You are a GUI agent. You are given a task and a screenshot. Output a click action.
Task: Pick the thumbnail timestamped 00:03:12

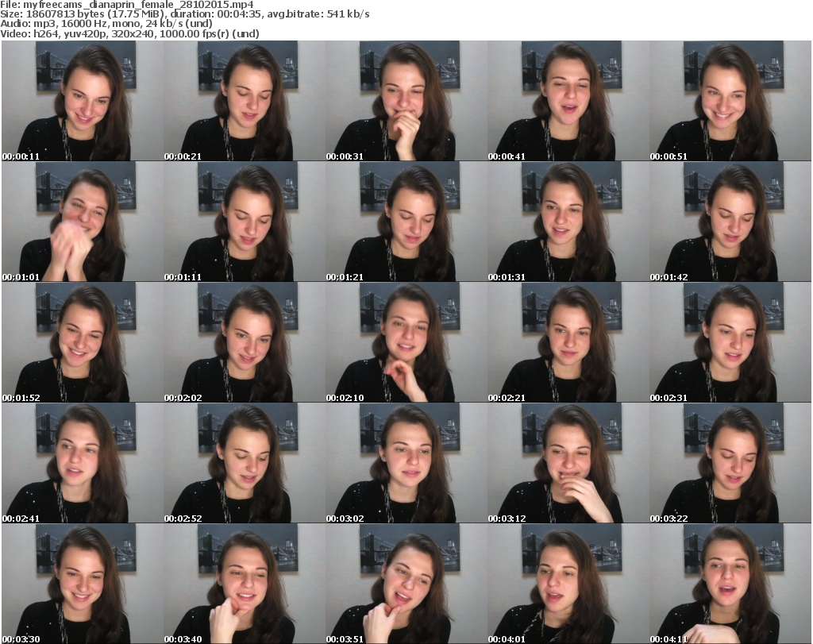(x=568, y=463)
